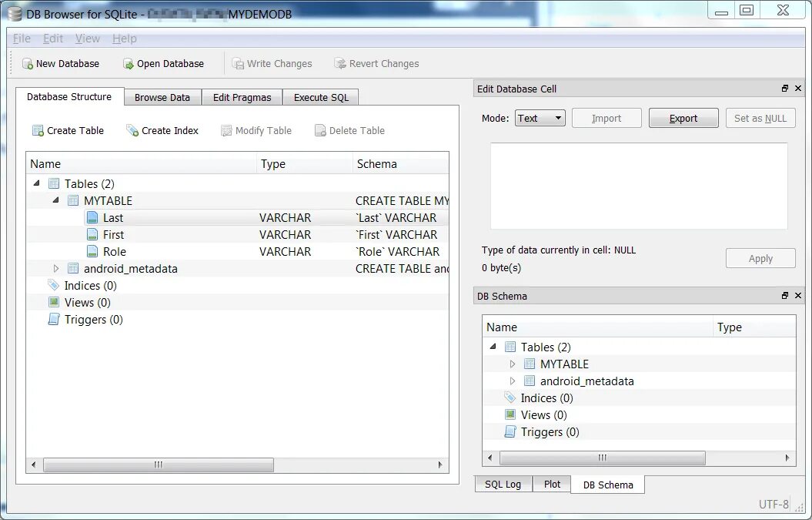Click the Create Index icon

132,131
